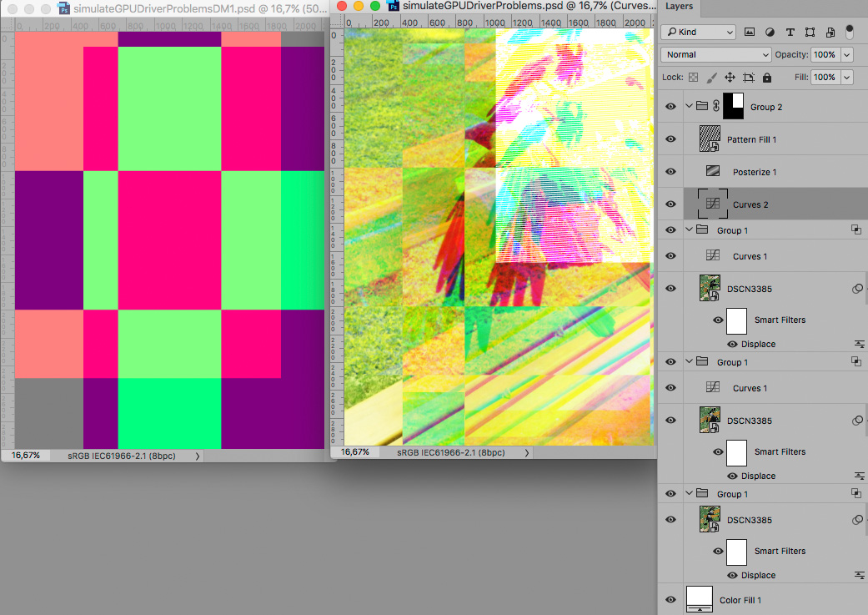Image resolution: width=868 pixels, height=615 pixels.
Task: Click the DSCN3385 smart object thumbnail
Action: tap(710, 288)
